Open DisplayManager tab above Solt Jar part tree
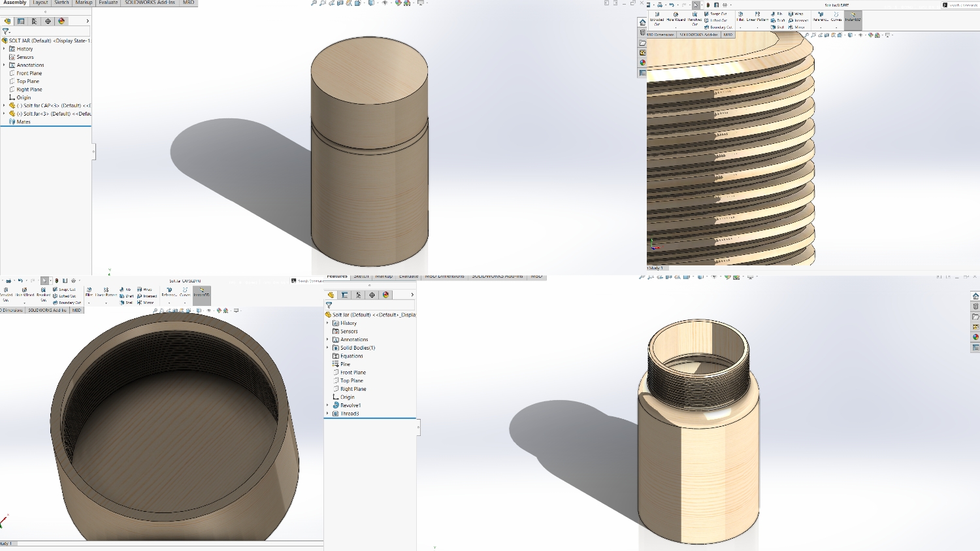 pos(385,295)
